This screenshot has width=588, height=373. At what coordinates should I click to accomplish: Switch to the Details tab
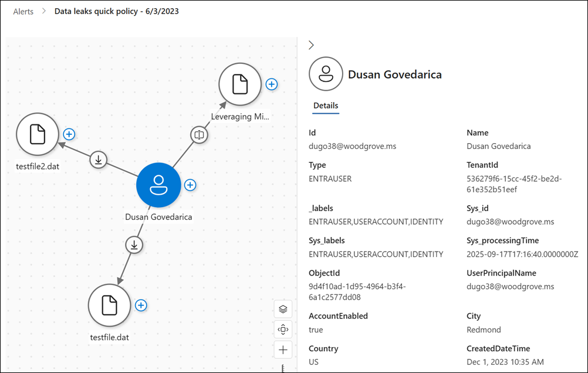(x=326, y=106)
